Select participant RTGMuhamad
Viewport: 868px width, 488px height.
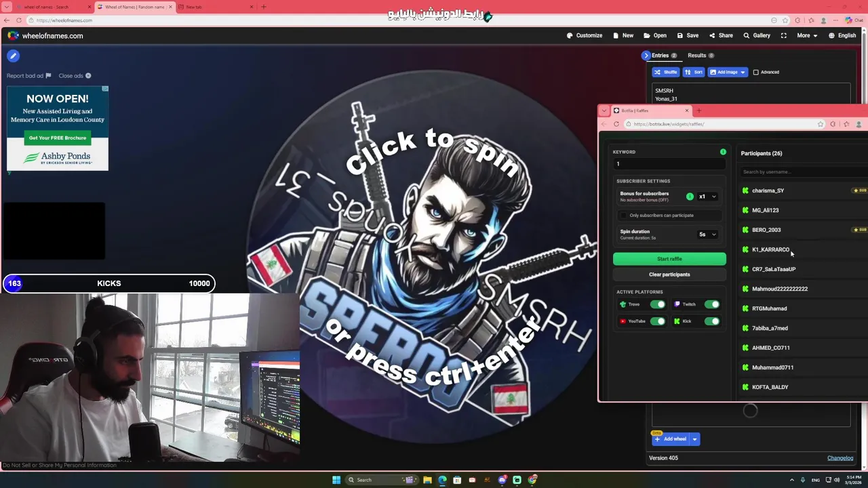click(769, 308)
